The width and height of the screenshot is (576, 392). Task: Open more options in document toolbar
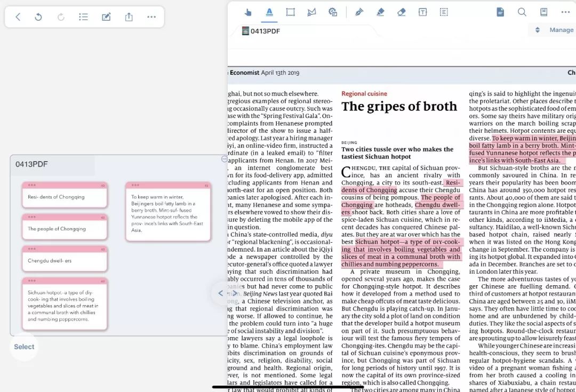pos(565,12)
